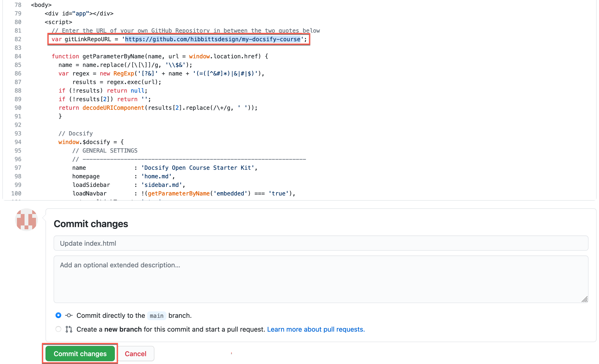The image size is (599, 364).
Task: Click the optional extended description textarea
Action: (323, 279)
